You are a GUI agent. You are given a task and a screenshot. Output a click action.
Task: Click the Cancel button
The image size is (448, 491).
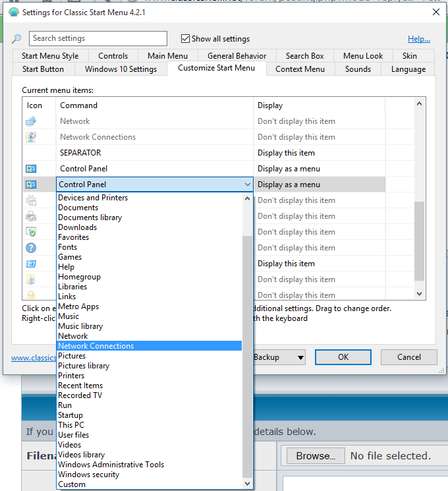tap(409, 357)
